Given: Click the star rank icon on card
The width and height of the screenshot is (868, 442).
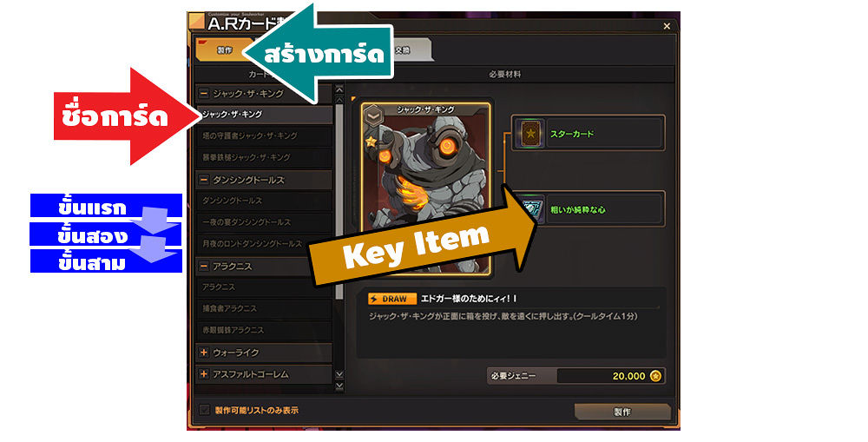Looking at the screenshot, I should pos(371,142).
